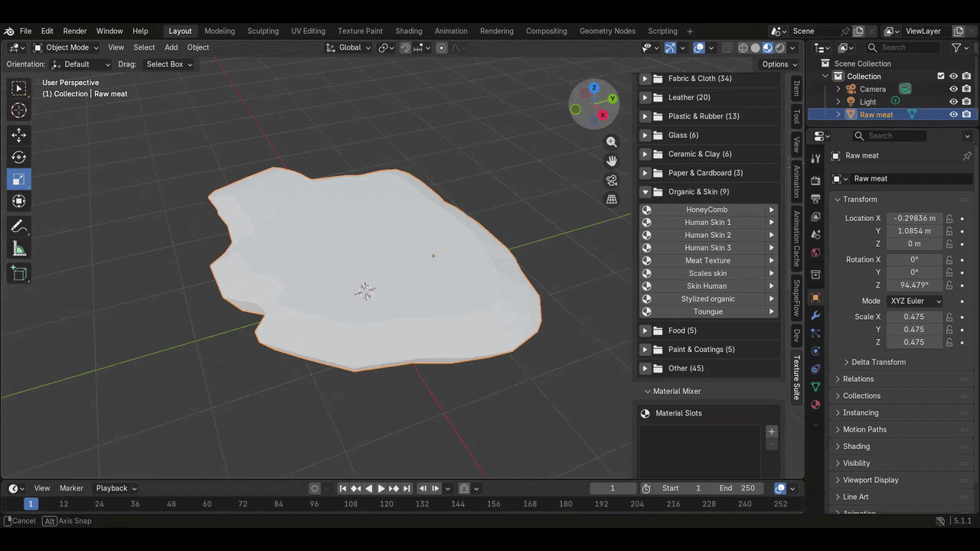Open the View Layer properties tab icon
Image resolution: width=980 pixels, height=551 pixels.
(x=815, y=217)
